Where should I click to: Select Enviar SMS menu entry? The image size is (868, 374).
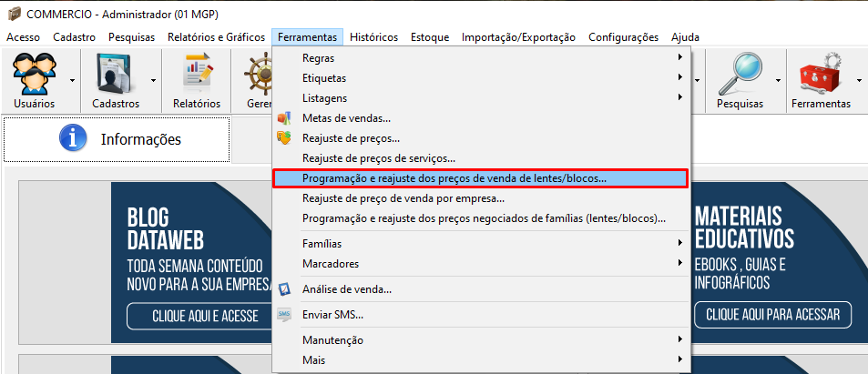click(332, 315)
